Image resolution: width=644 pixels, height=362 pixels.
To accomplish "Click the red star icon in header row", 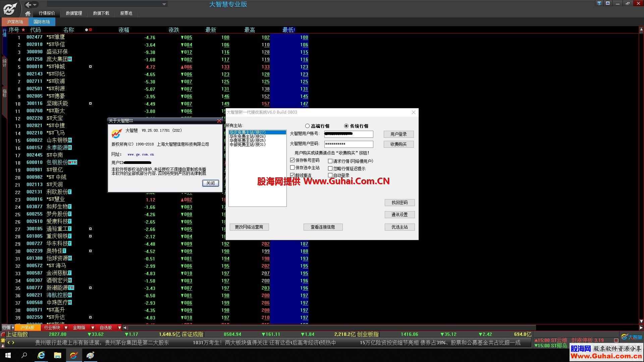I will coord(23,30).
